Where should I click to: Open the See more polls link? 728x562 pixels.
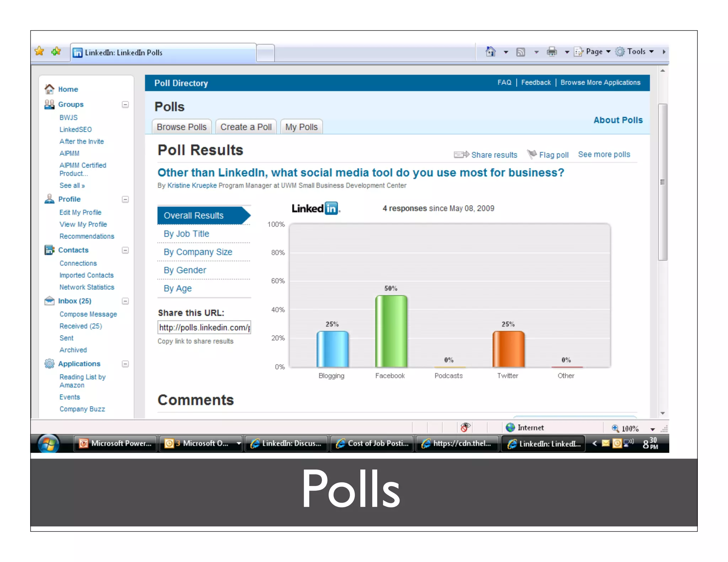point(604,155)
